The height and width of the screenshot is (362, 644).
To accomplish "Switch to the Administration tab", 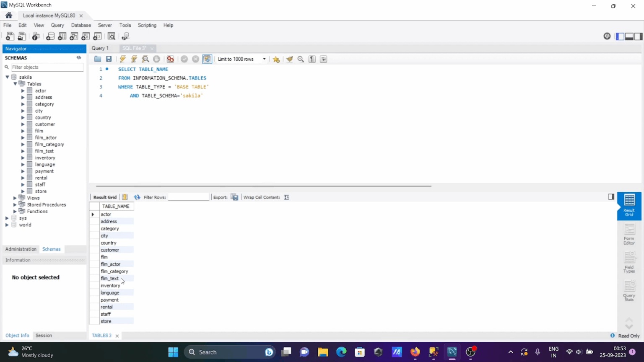I will pyautogui.click(x=21, y=249).
